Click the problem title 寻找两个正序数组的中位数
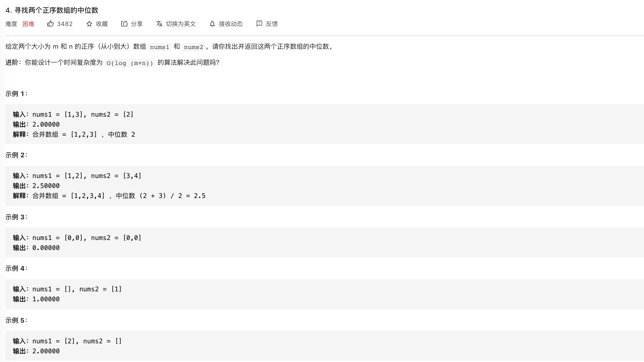Image resolution: width=644 pixels, height=362 pixels. 56,10
